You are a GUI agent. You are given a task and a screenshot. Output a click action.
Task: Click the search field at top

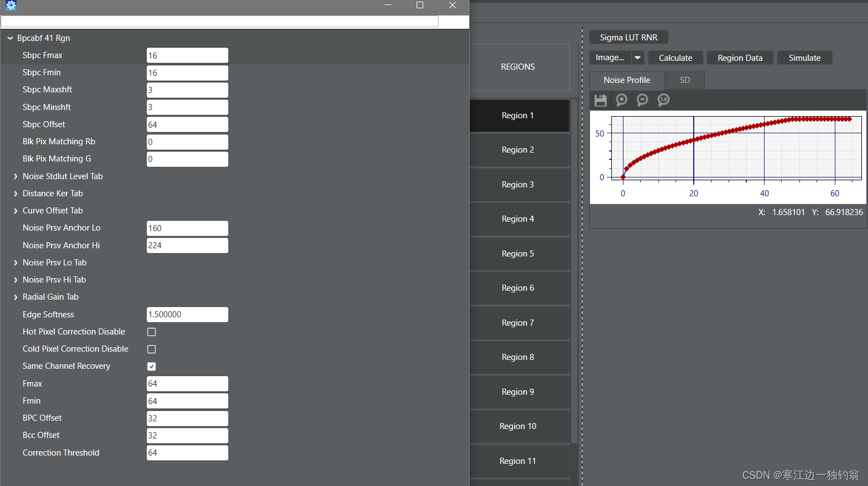[x=220, y=21]
